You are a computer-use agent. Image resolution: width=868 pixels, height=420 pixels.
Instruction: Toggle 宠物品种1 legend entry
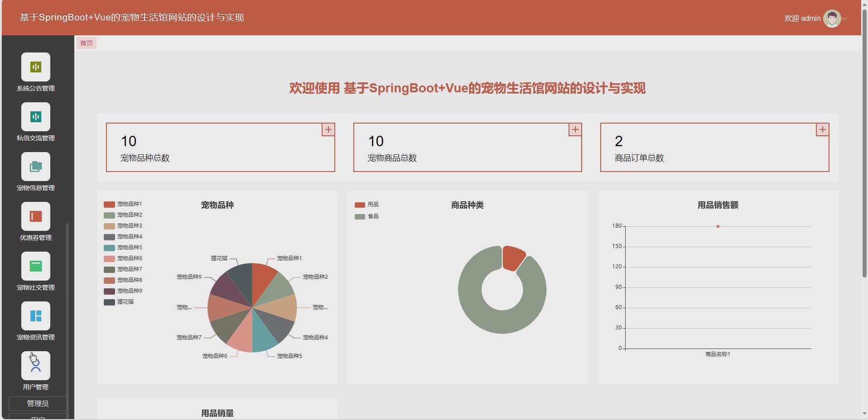click(123, 204)
